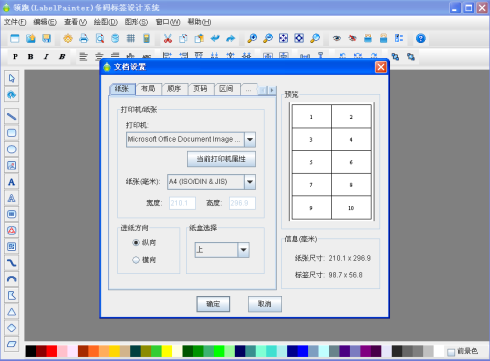Select the rounded rectangle tool
This screenshot has width=490, height=361.
(x=12, y=133)
